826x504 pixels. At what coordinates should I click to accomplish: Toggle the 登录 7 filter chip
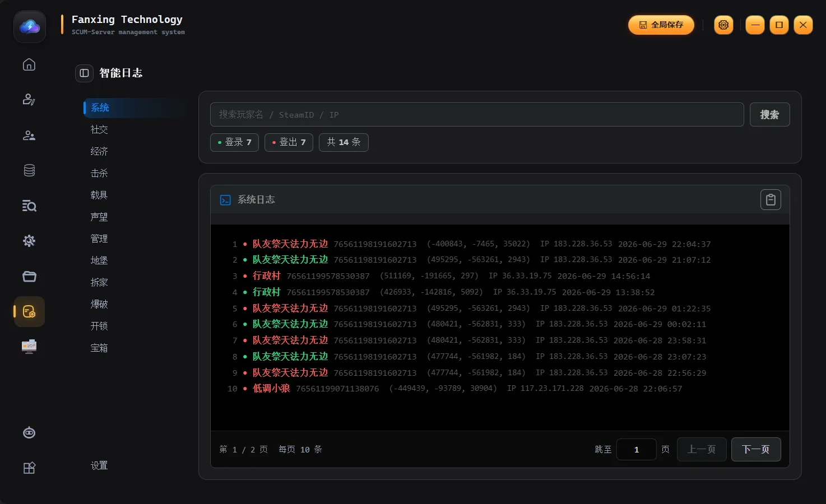(x=234, y=142)
